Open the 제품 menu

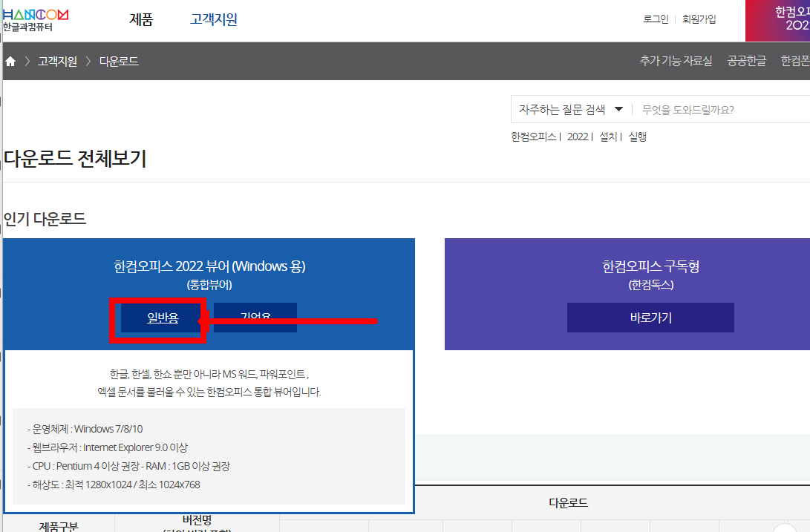[140, 20]
